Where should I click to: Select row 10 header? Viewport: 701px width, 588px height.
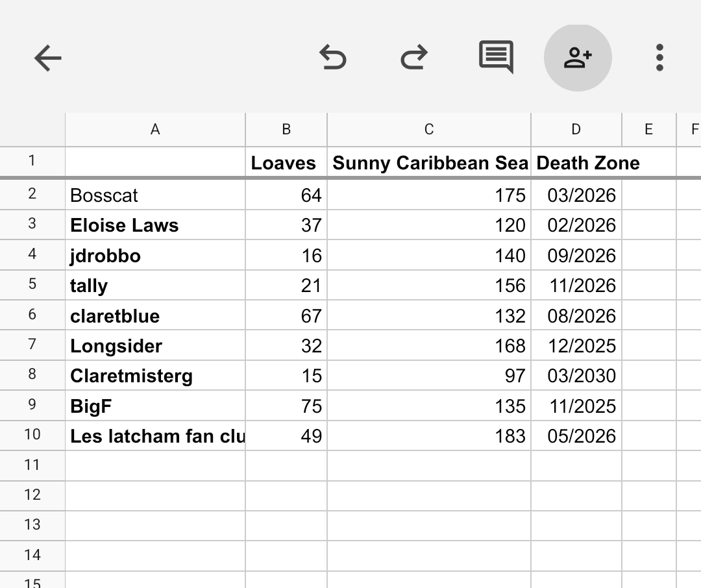tap(32, 435)
